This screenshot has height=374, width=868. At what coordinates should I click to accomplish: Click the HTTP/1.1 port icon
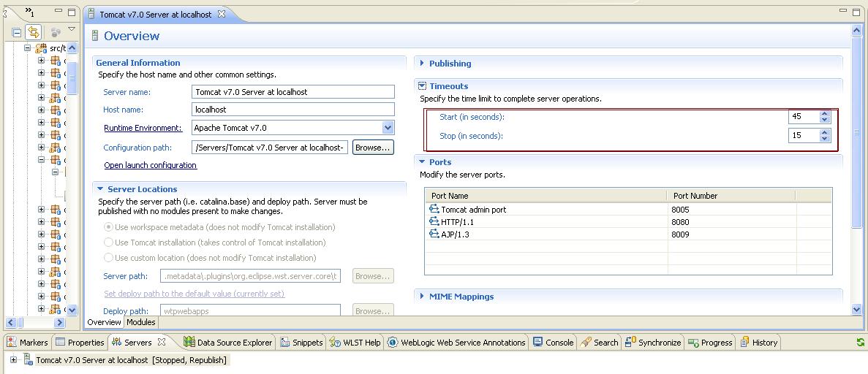pos(434,222)
